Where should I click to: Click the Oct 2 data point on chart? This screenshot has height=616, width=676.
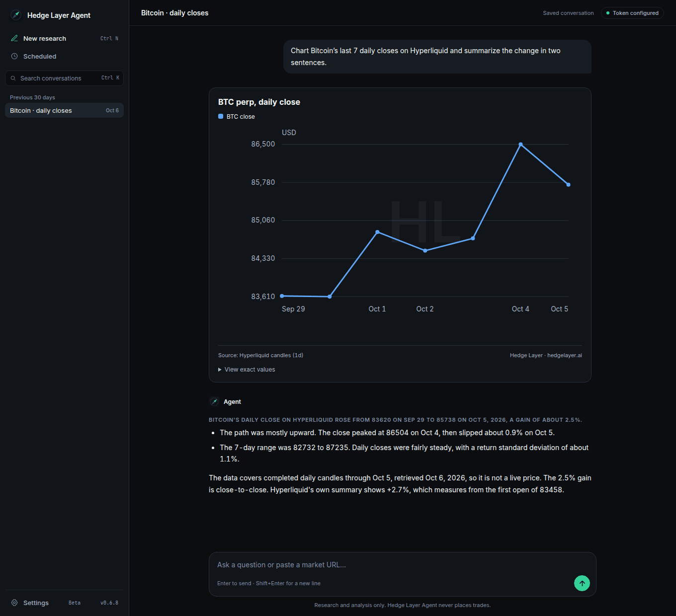pyautogui.click(x=425, y=251)
